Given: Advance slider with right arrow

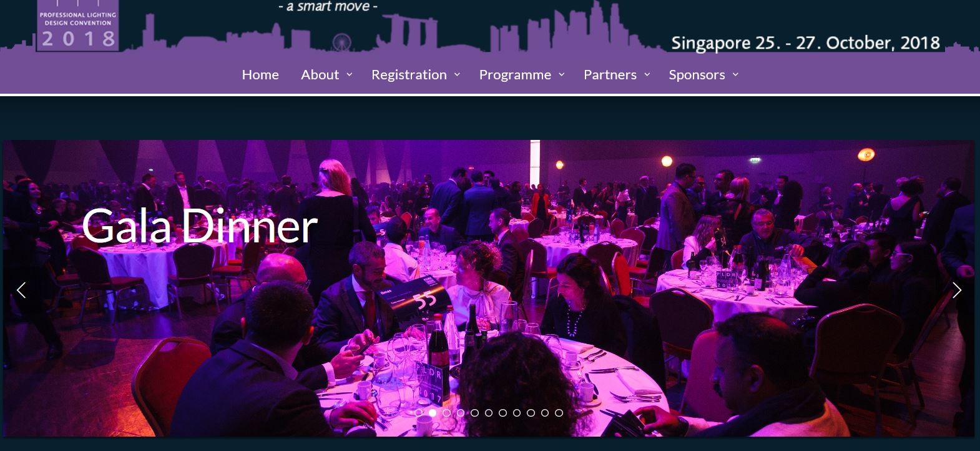Looking at the screenshot, I should pyautogui.click(x=957, y=290).
